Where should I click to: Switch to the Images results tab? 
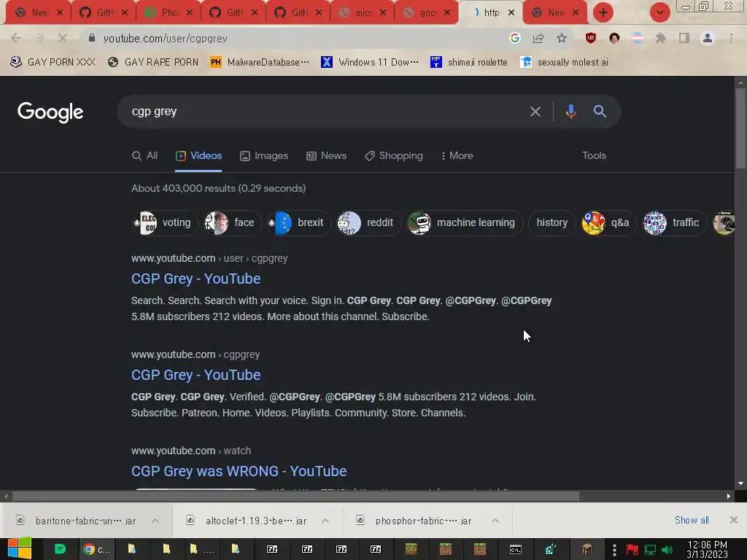point(264,156)
